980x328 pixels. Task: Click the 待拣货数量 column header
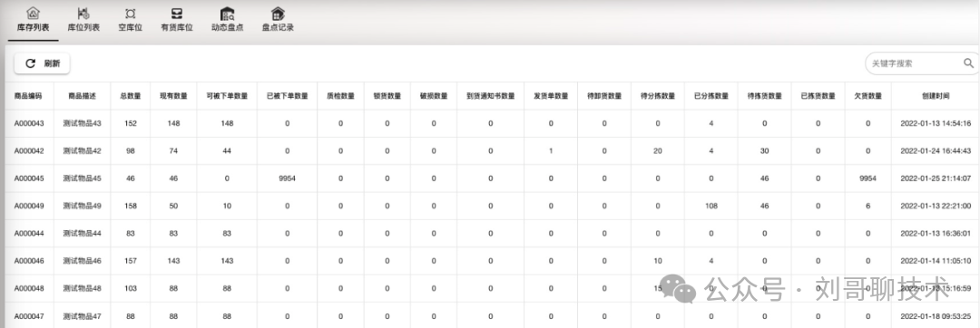click(x=764, y=96)
